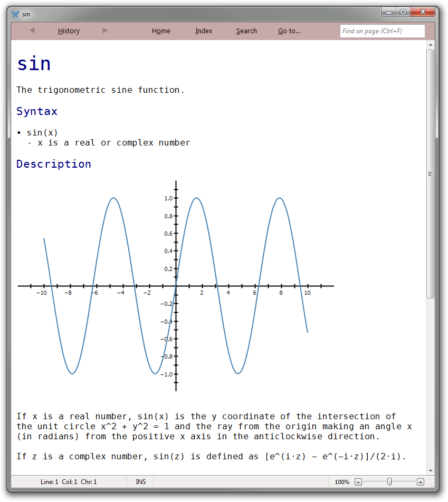The height and width of the screenshot is (502, 448).
Task: Go to the Home help page
Action: coord(161,31)
